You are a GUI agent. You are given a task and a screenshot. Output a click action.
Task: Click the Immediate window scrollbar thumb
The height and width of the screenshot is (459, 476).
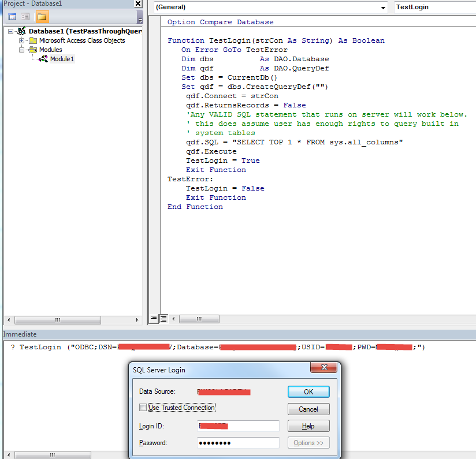[53, 455]
